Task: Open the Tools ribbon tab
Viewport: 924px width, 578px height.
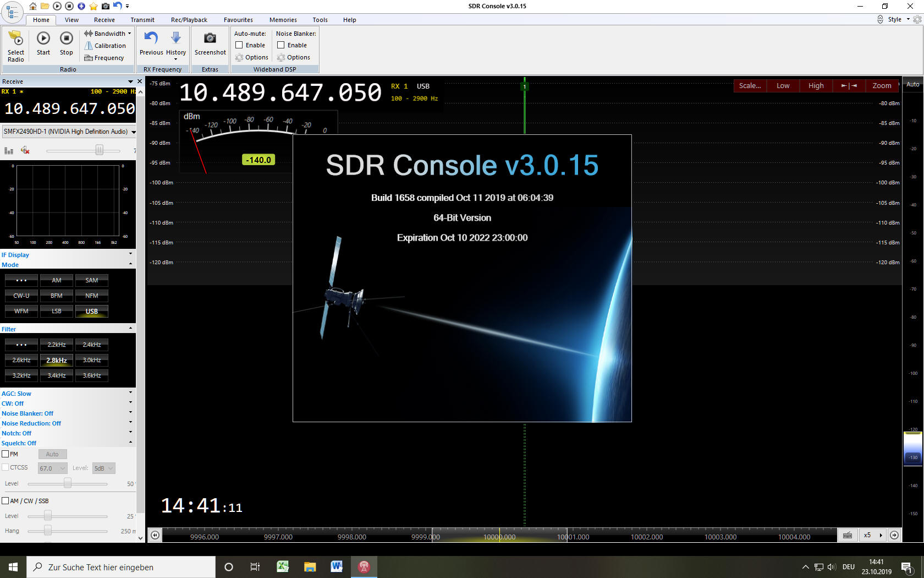Action: click(x=320, y=20)
